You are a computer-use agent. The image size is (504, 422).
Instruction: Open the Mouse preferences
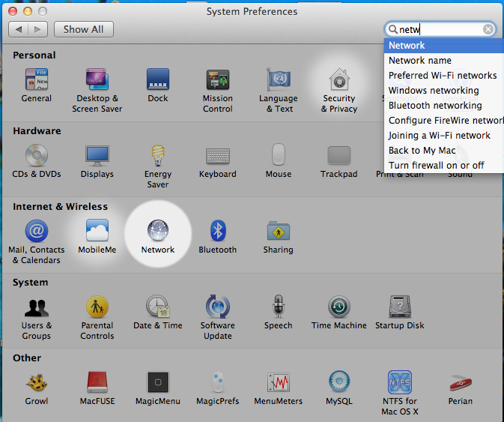[x=279, y=161]
